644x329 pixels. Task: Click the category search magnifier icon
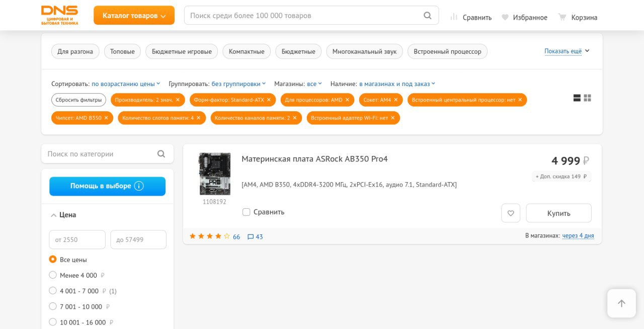coord(161,154)
